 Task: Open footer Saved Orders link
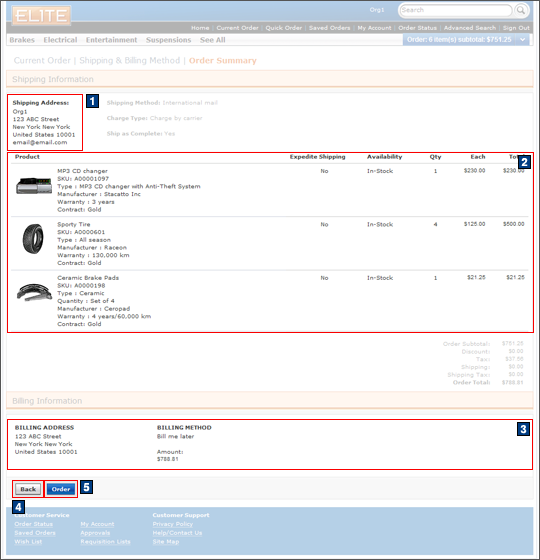pos(35,533)
